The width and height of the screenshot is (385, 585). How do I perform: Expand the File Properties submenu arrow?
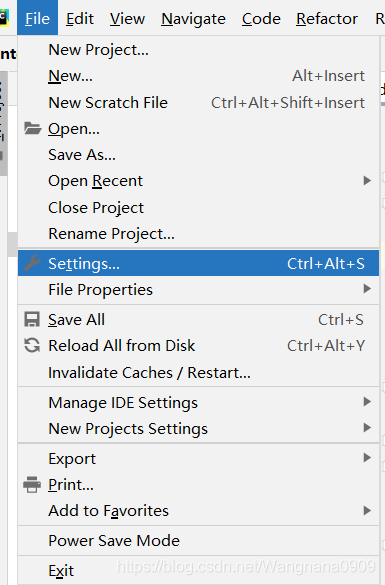[367, 289]
